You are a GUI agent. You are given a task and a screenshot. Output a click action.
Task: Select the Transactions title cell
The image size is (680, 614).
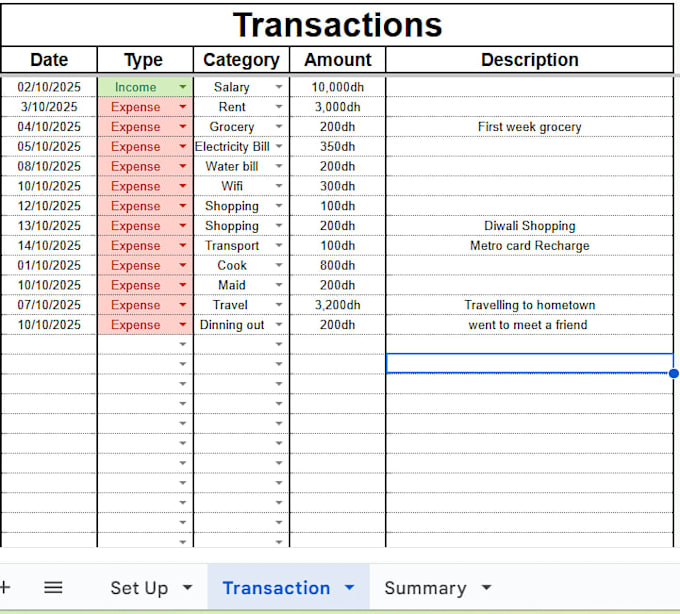(337, 25)
